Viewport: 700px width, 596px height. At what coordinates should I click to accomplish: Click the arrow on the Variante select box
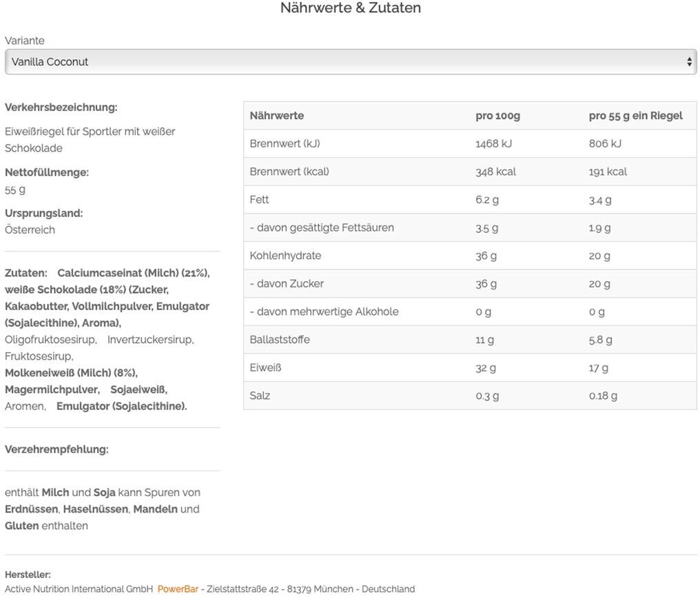point(689,62)
